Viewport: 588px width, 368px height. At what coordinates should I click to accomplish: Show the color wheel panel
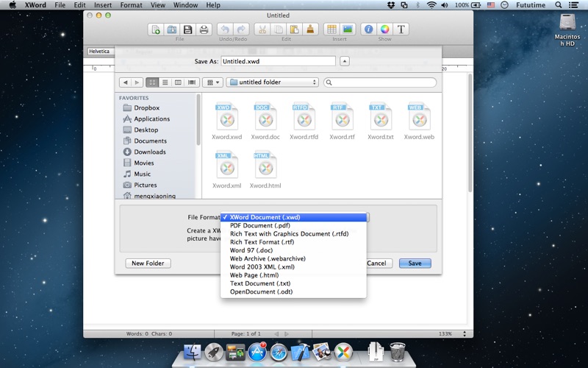pyautogui.click(x=384, y=29)
